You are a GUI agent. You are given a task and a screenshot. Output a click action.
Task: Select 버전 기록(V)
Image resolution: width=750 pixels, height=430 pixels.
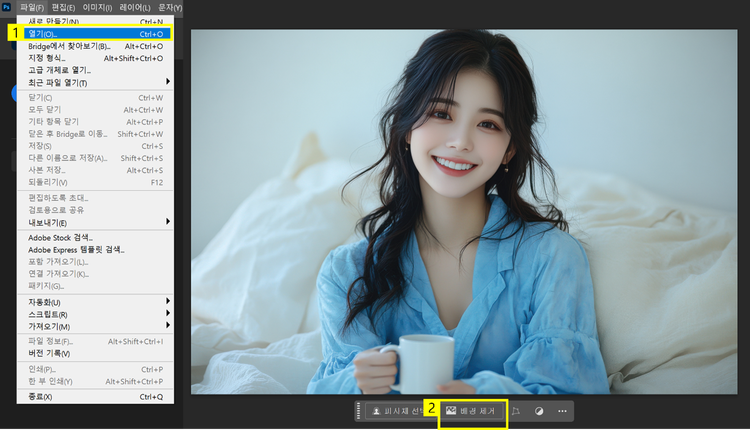pos(95,353)
